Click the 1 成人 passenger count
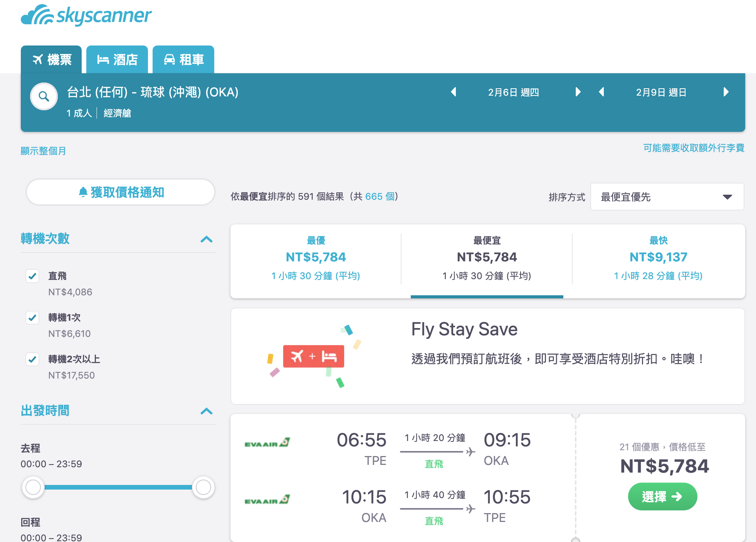 coord(79,113)
